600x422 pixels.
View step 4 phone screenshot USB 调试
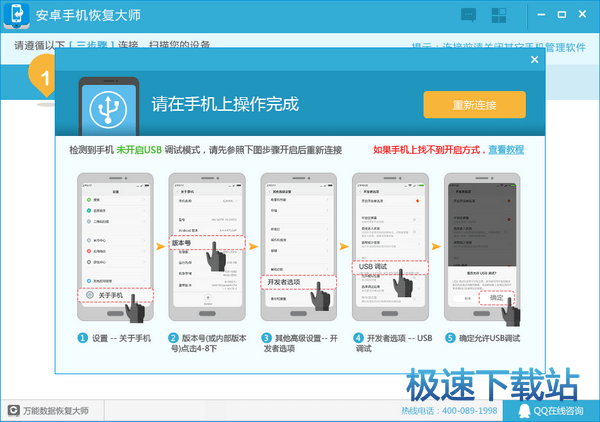coord(390,247)
